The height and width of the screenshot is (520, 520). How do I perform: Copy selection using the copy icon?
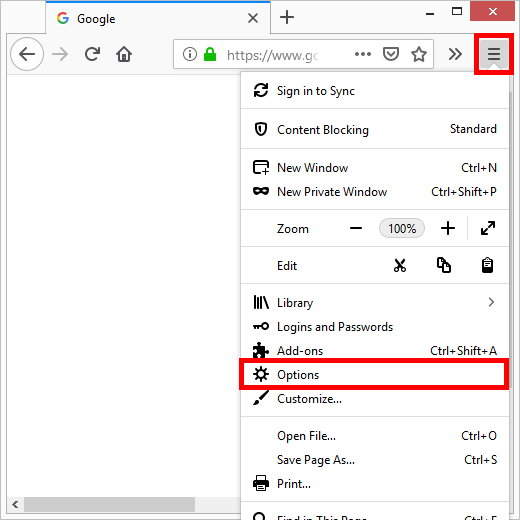444,266
